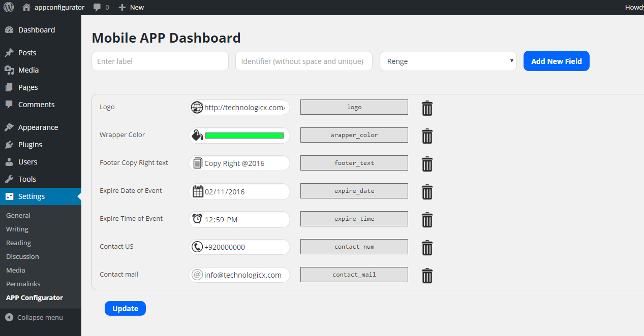Open the Comments sidebar menu
Screen dimensions: 644x336
click(x=41, y=105)
